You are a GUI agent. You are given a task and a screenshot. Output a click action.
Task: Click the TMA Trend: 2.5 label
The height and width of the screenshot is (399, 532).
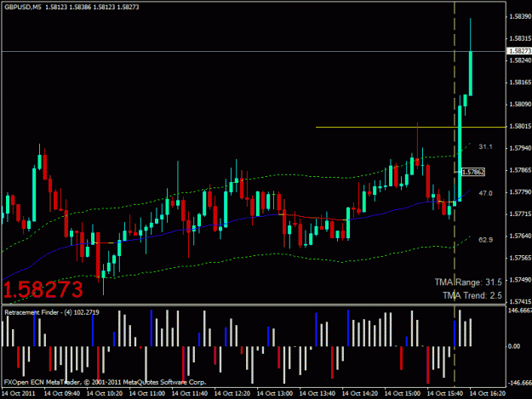[x=472, y=295]
